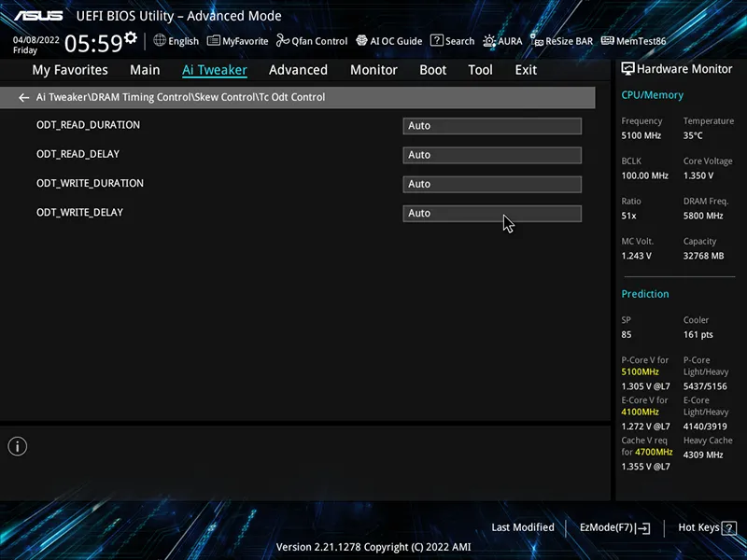Image resolution: width=747 pixels, height=560 pixels.
Task: Open Qfan Control fan icon
Action: point(283,40)
